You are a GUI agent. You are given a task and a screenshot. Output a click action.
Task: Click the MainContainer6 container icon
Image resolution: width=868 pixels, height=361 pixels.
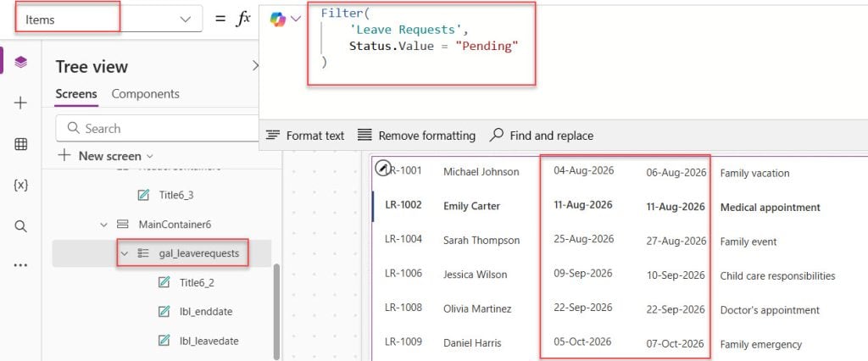(x=122, y=225)
